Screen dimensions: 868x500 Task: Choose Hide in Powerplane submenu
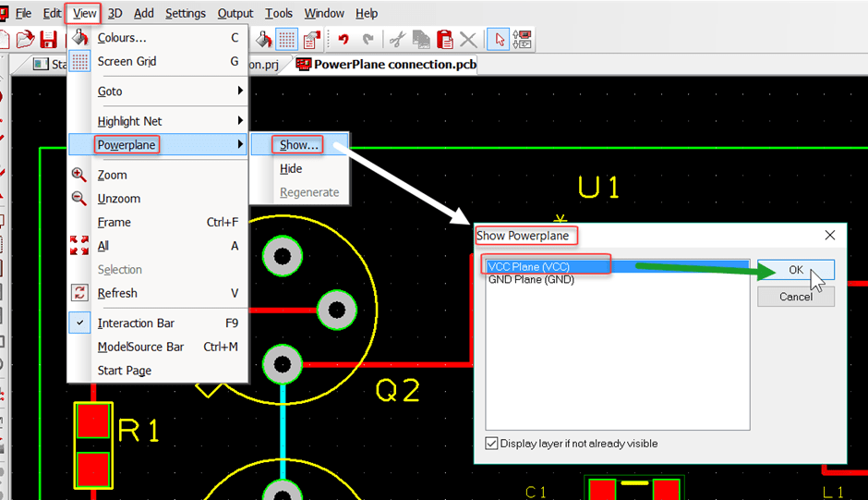(x=299, y=168)
